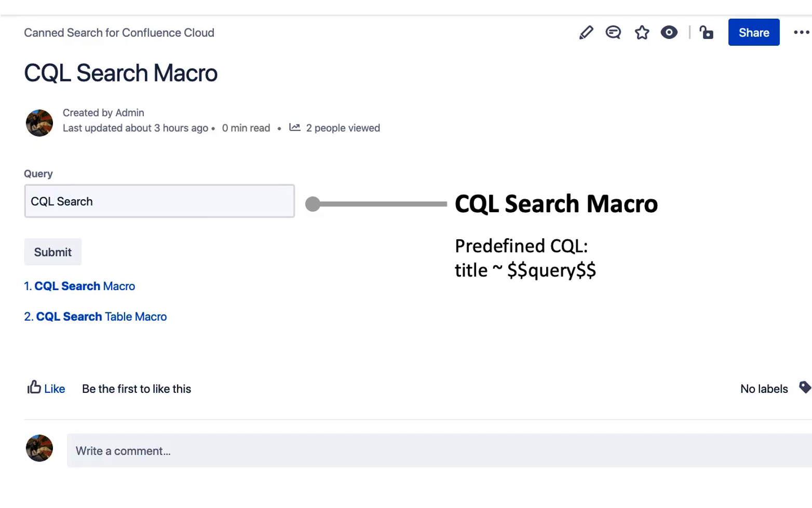Edit the page using the pencil icon
This screenshot has height=508, width=812.
coord(586,32)
